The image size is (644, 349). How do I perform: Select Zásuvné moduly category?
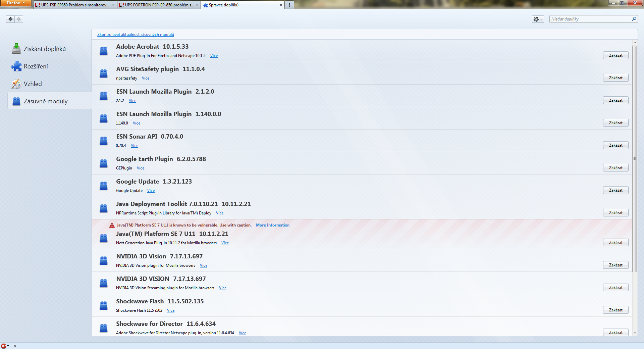[49, 101]
